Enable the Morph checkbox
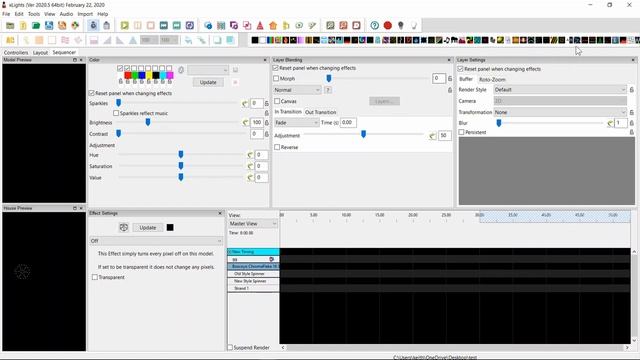640x360 pixels. [276, 78]
